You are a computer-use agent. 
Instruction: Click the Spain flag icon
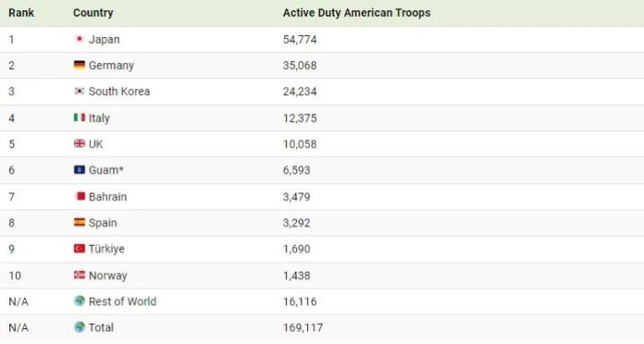pyautogui.click(x=80, y=222)
